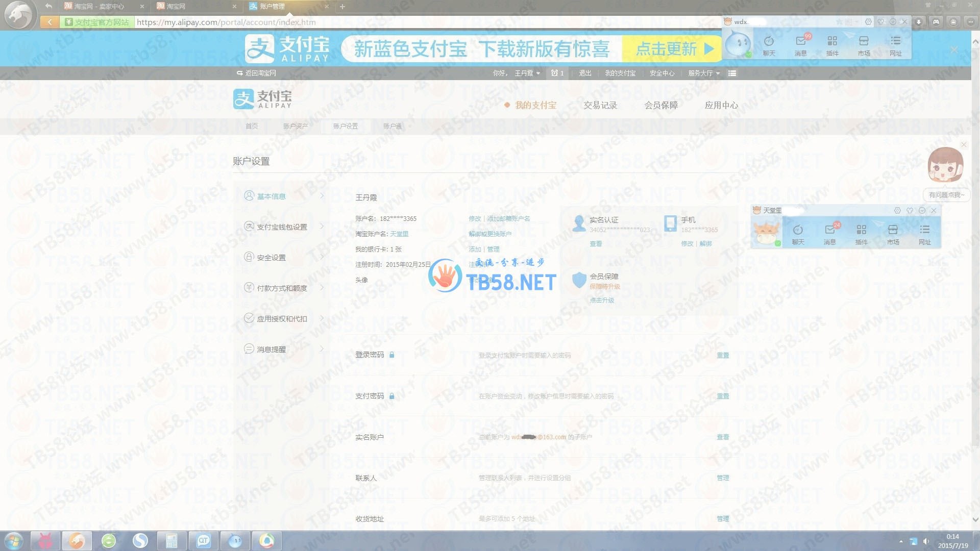Click 解绑 under 手机 number
The width and height of the screenshot is (980, 551).
[x=706, y=243]
